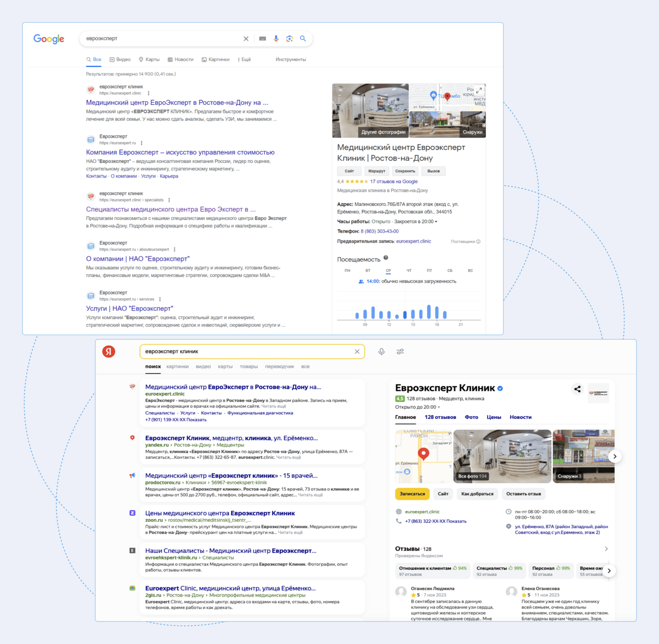Call the phone number 8 (863) 303-43-00
Screen dimensions: 659x644
click(380, 231)
